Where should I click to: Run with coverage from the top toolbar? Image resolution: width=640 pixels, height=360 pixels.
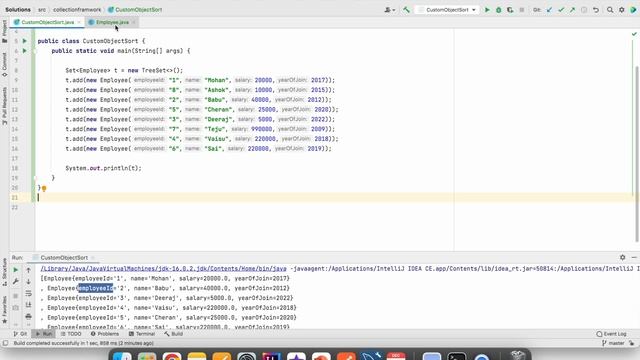(x=510, y=9)
